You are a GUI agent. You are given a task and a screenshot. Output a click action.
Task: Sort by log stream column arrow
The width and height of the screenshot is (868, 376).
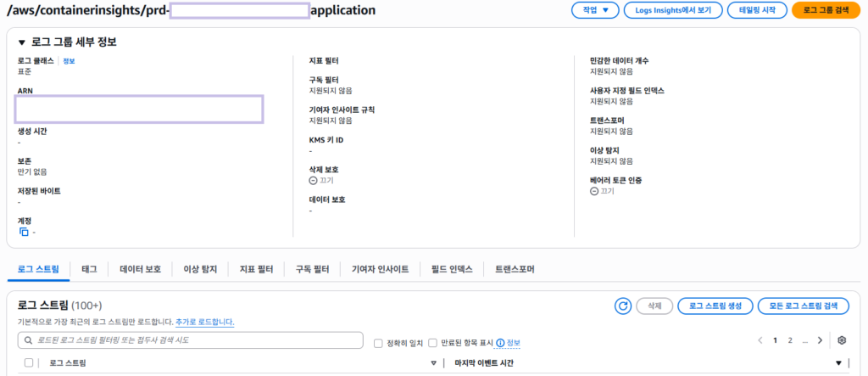pos(433,363)
